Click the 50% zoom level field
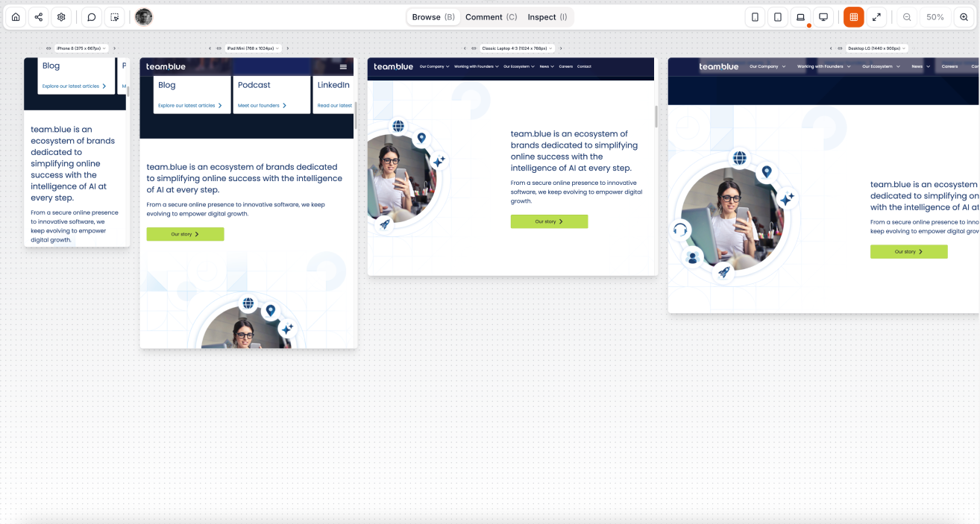The height and width of the screenshot is (524, 980). pyautogui.click(x=935, y=17)
